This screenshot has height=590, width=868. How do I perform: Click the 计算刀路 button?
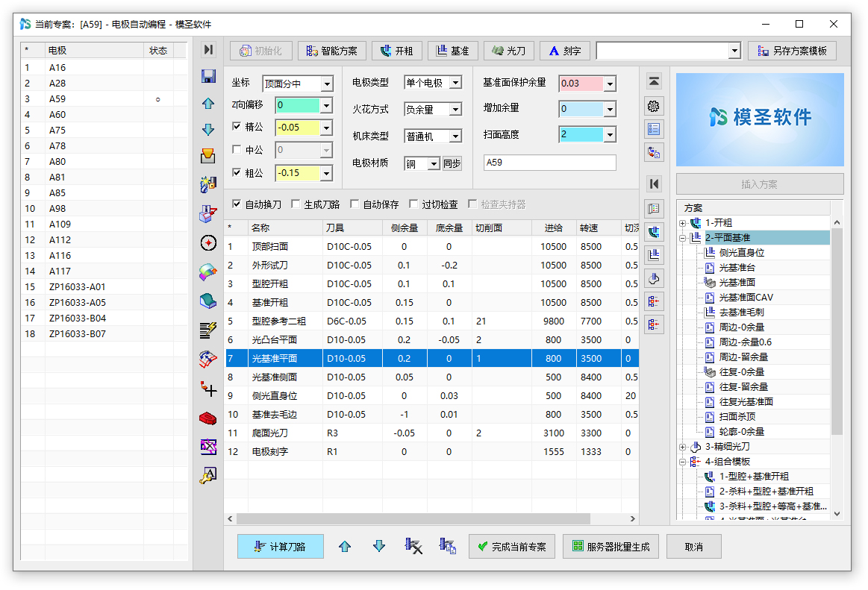coord(281,546)
